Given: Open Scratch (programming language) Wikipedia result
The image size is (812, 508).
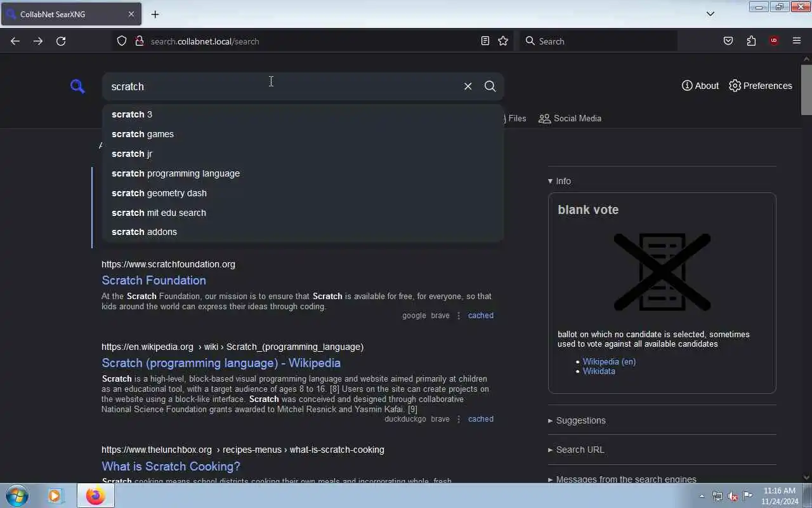Looking at the screenshot, I should pos(221,363).
